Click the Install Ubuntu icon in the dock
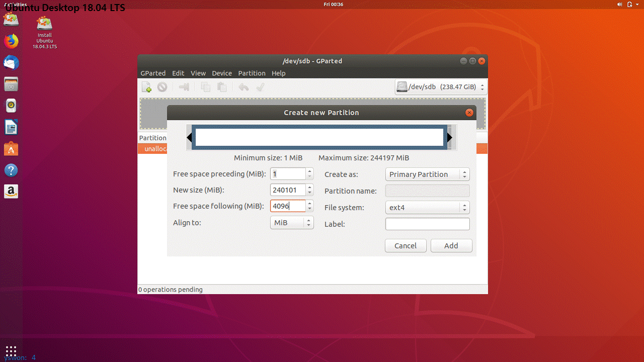The width and height of the screenshot is (644, 362). click(11, 20)
